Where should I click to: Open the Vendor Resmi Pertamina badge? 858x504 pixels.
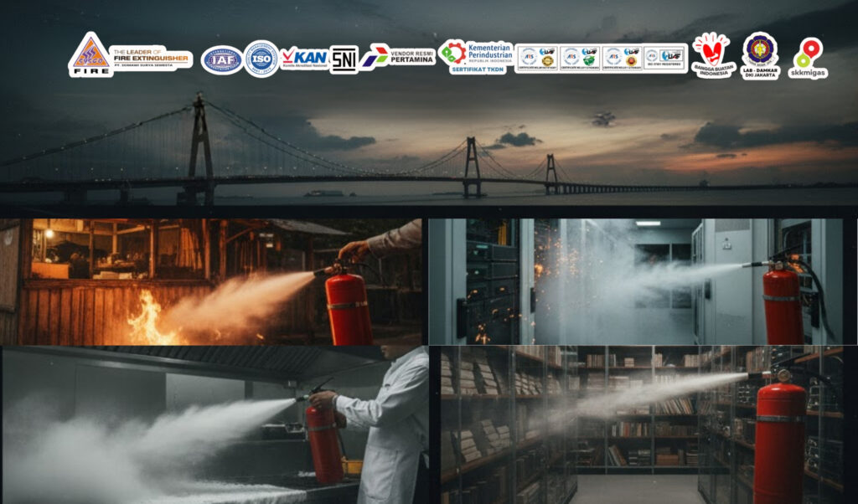pyautogui.click(x=399, y=57)
